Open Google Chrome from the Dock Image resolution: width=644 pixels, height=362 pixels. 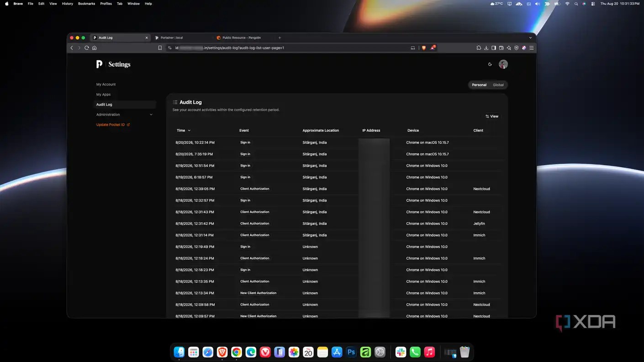coord(236,352)
